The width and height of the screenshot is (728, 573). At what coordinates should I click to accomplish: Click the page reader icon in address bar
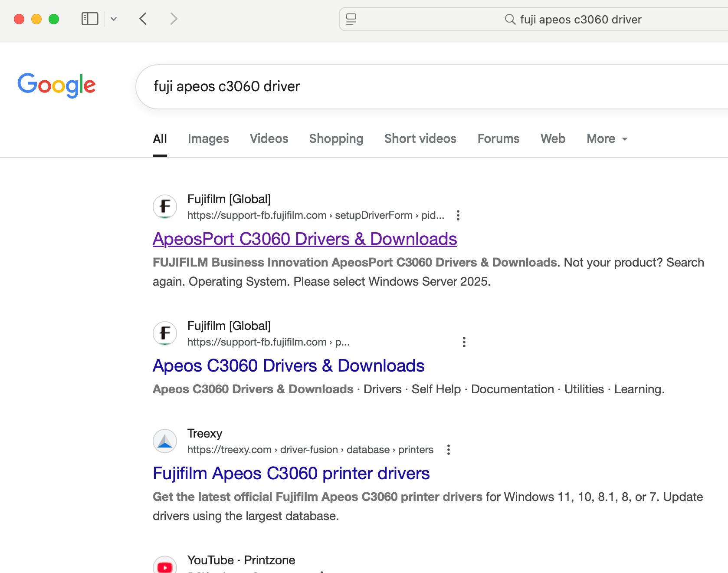[351, 19]
